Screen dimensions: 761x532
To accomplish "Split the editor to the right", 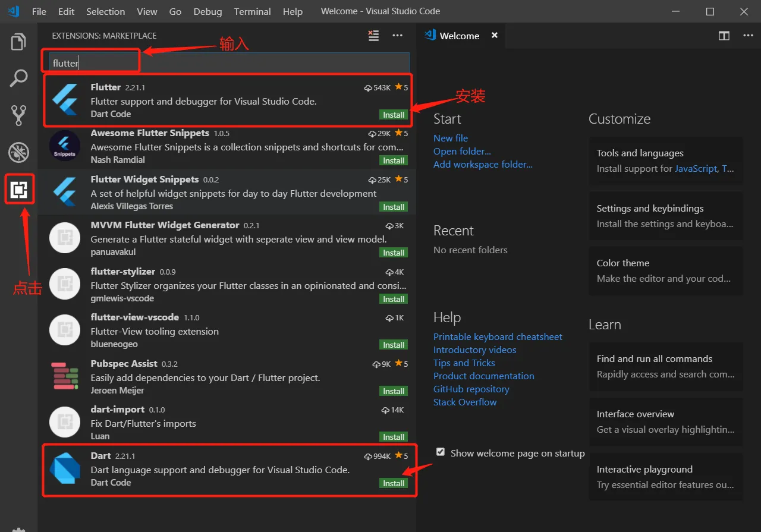I will tap(724, 36).
